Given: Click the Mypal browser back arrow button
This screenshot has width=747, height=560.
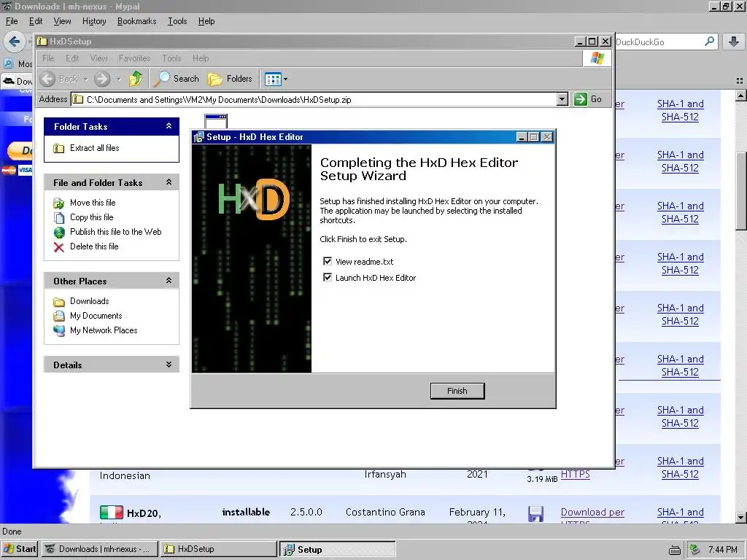Looking at the screenshot, I should [15, 42].
